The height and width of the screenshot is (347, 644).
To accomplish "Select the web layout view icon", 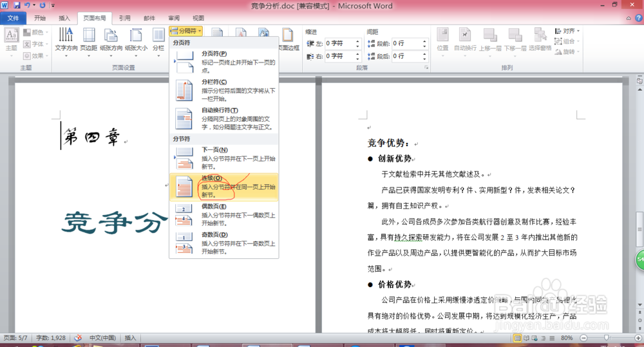I will 535,338.
